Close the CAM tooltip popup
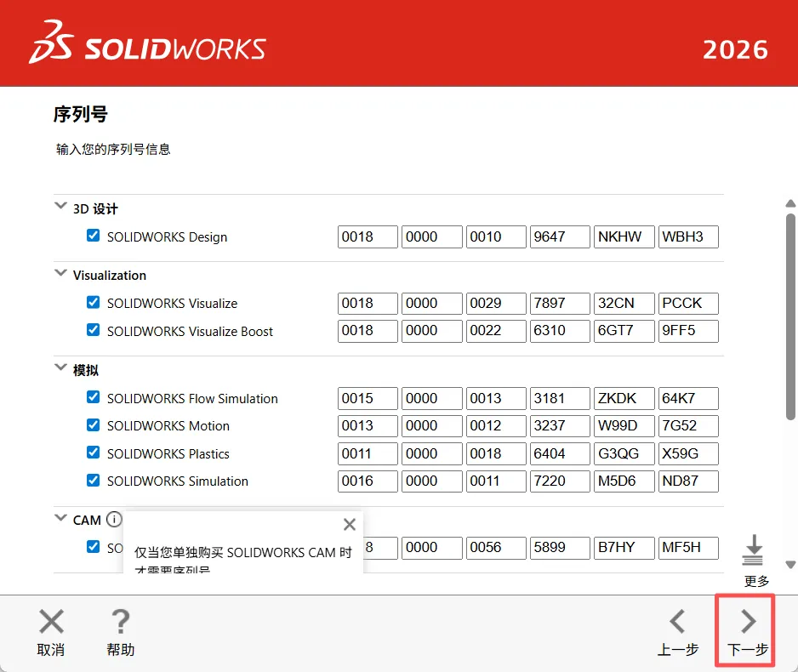The width and height of the screenshot is (798, 672). 349,524
